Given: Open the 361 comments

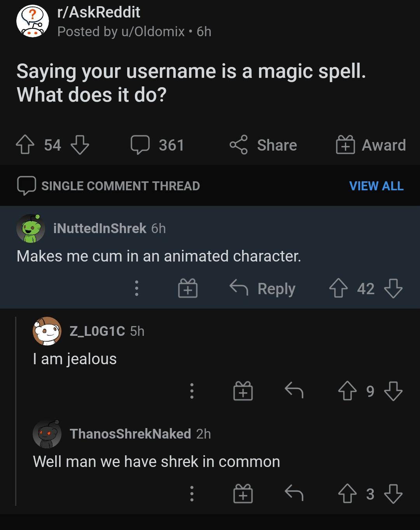Looking at the screenshot, I should 157,145.
